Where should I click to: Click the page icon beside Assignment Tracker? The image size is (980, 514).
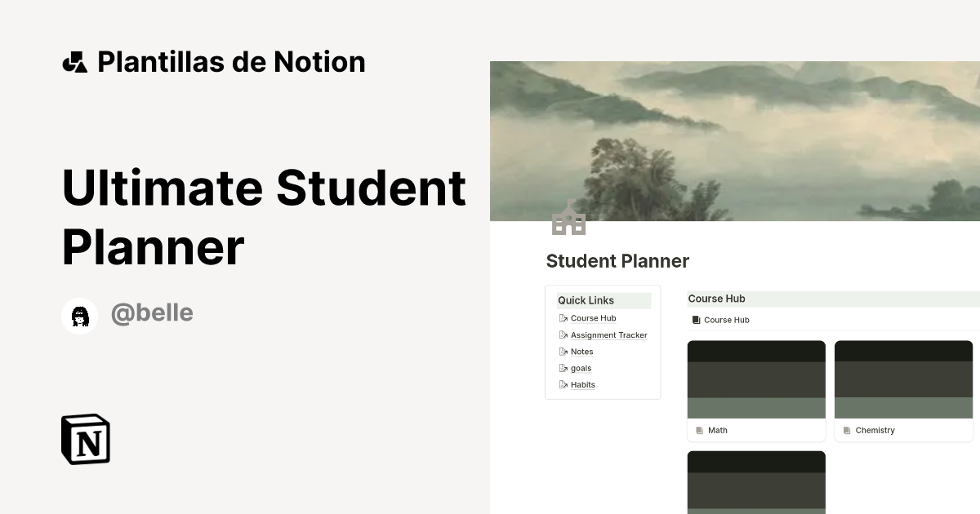coord(563,335)
